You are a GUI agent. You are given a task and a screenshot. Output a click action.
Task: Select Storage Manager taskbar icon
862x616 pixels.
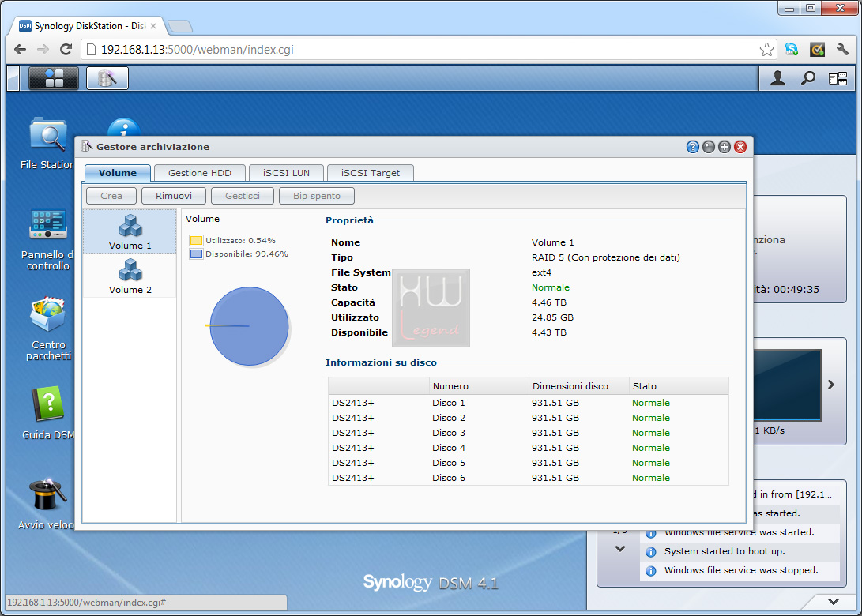pos(107,78)
